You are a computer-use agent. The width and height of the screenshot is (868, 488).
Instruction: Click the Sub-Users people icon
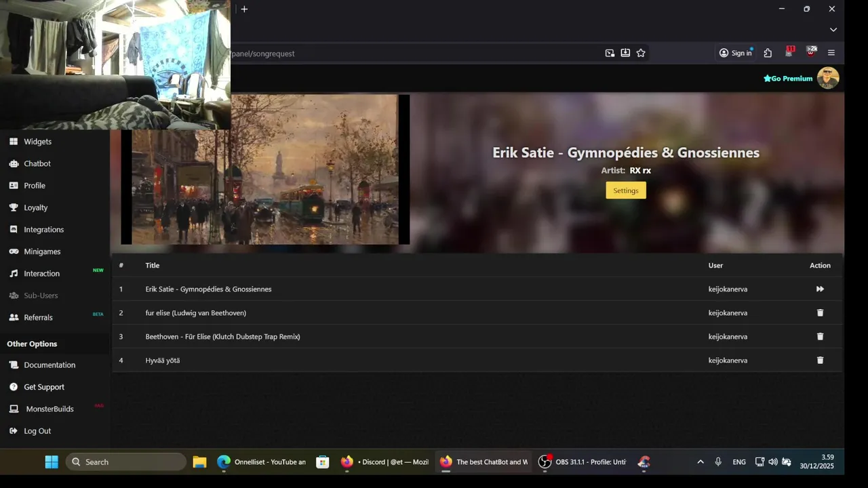click(x=14, y=296)
